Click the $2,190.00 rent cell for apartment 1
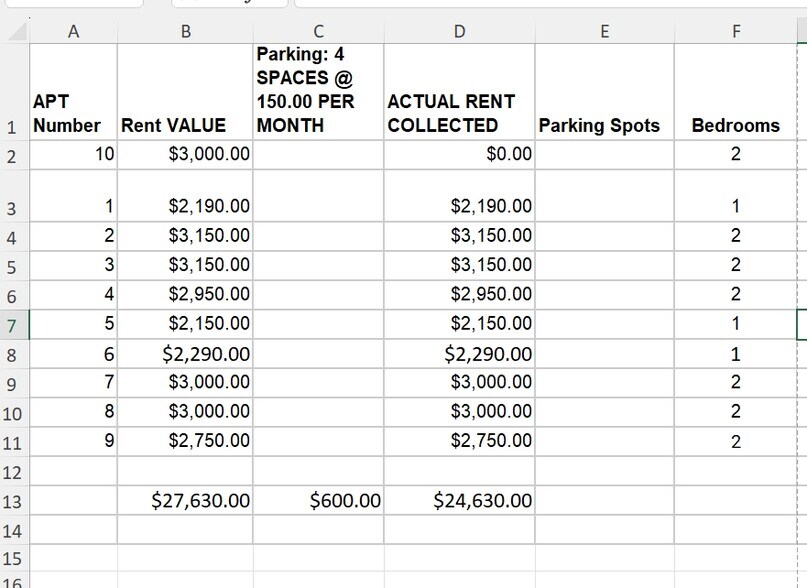The image size is (807, 588). (185, 206)
